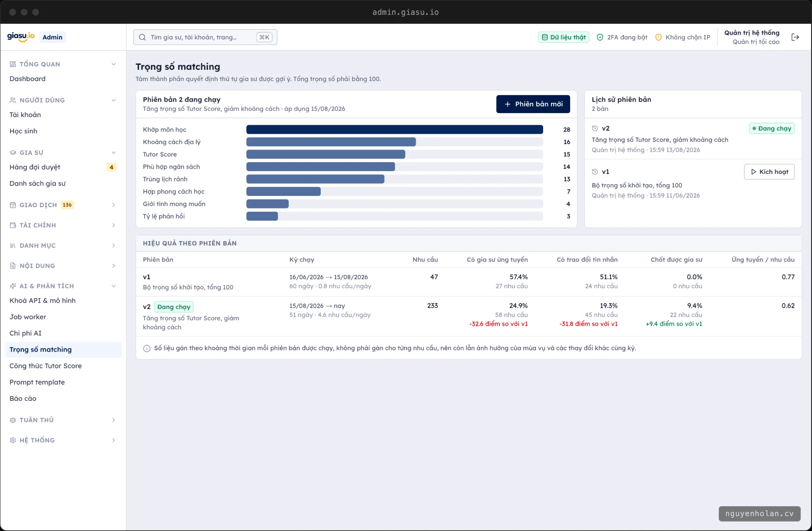Click the HỆ THỐNG gear icon
812x531 pixels.
tap(13, 440)
